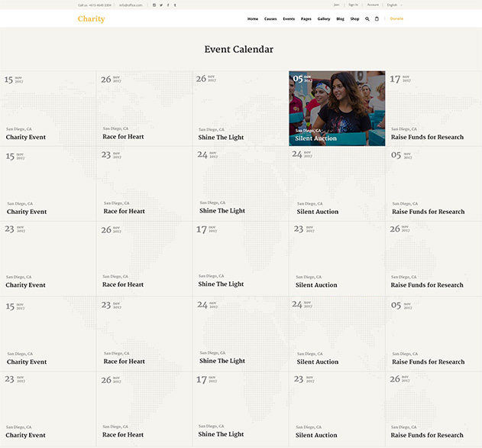Open the highlighted Silent Auction event photo
The image size is (482, 448).
337,108
